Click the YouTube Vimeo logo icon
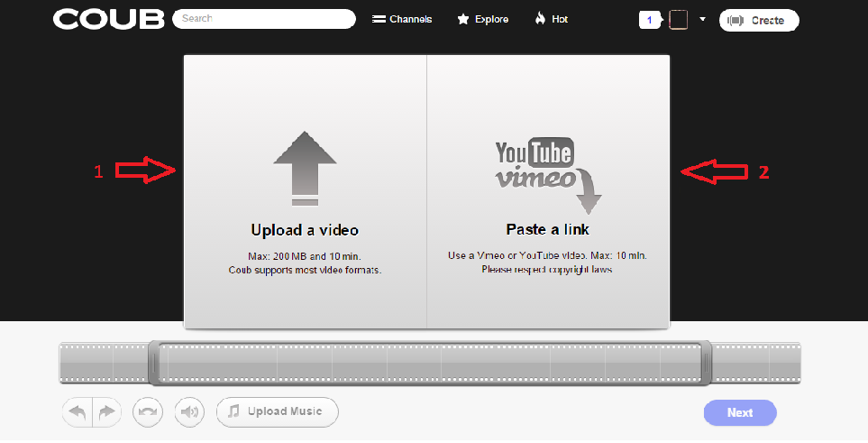This screenshot has width=868, height=443. (x=547, y=175)
